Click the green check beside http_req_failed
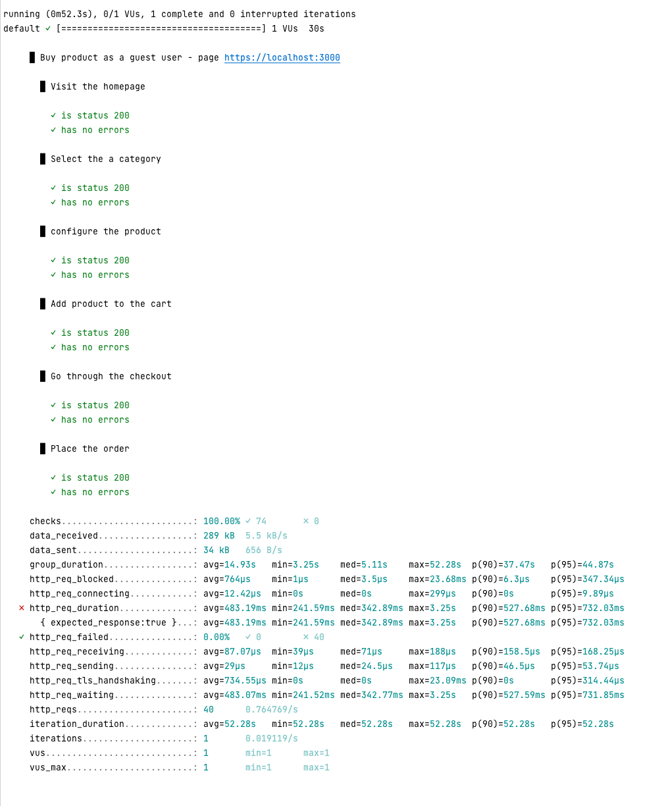The height and width of the screenshot is (806, 672). point(22,637)
